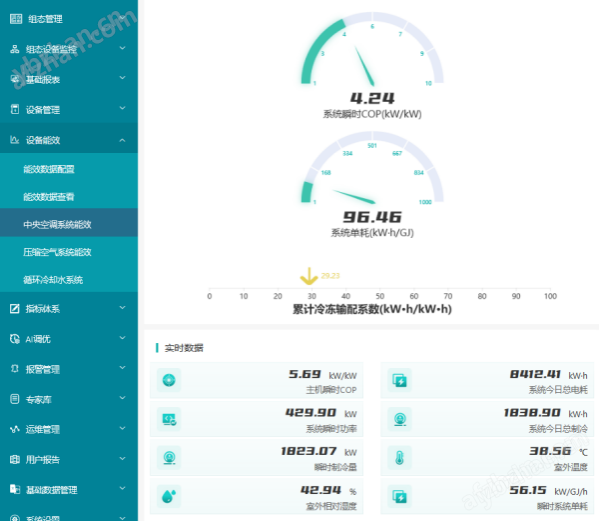Image resolution: width=600 pixels, height=521 pixels.
Task: Click the 运维管理 sidebar icon
Action: tap(15, 429)
